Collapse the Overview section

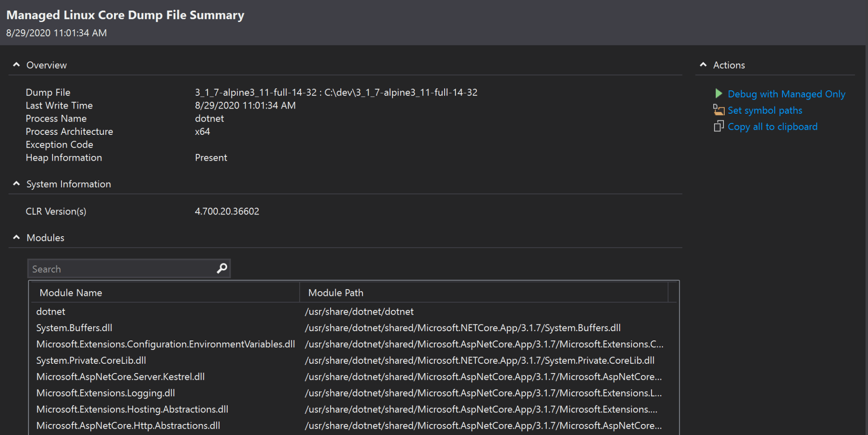17,64
